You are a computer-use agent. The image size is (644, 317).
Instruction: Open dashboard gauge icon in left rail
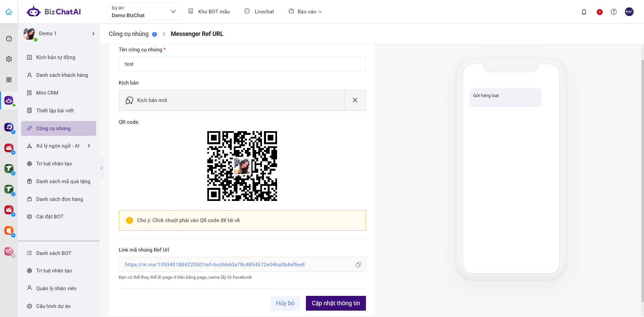pyautogui.click(x=9, y=39)
